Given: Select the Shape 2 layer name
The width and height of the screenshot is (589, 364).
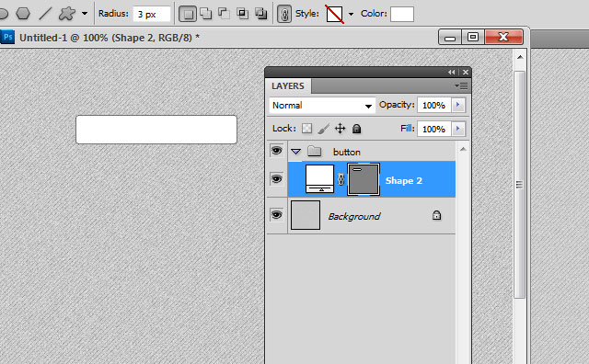Looking at the screenshot, I should 403,180.
